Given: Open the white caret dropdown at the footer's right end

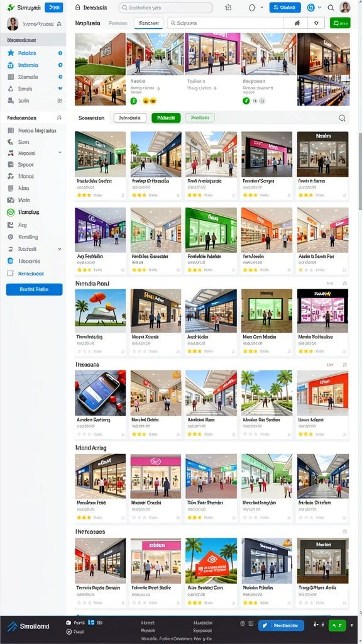Looking at the screenshot, I should [x=352, y=626].
